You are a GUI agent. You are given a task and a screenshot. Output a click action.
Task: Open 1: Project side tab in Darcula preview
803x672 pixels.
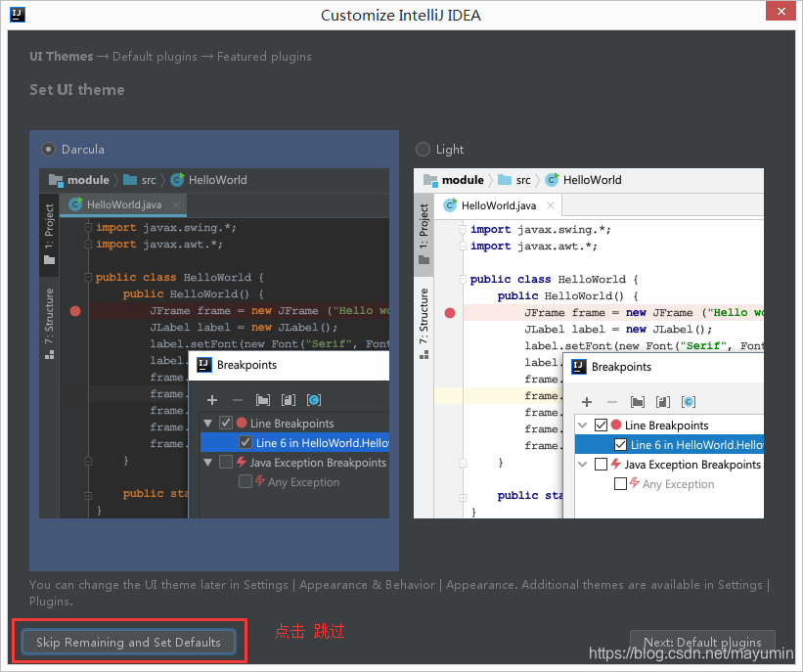click(49, 234)
